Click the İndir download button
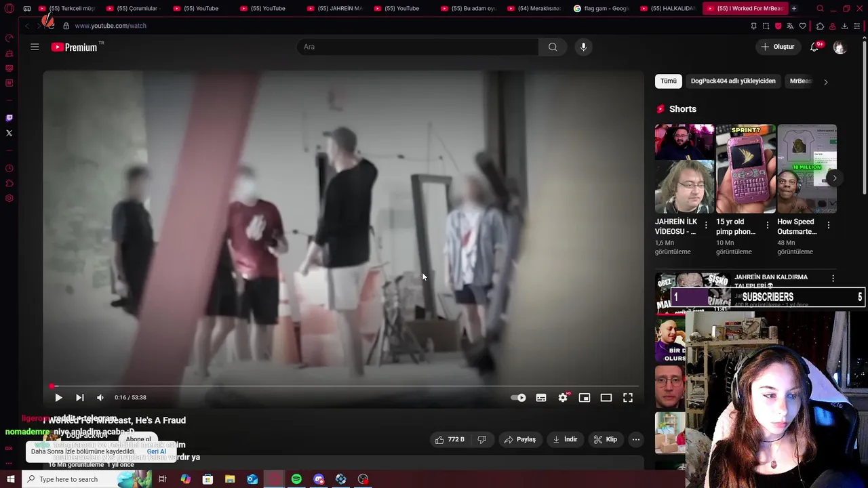 coord(565,439)
